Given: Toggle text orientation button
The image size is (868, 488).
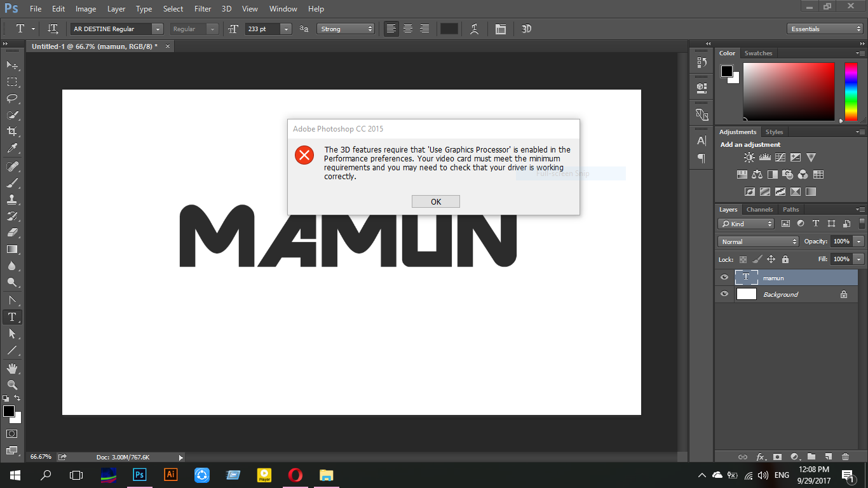Looking at the screenshot, I should [x=53, y=29].
